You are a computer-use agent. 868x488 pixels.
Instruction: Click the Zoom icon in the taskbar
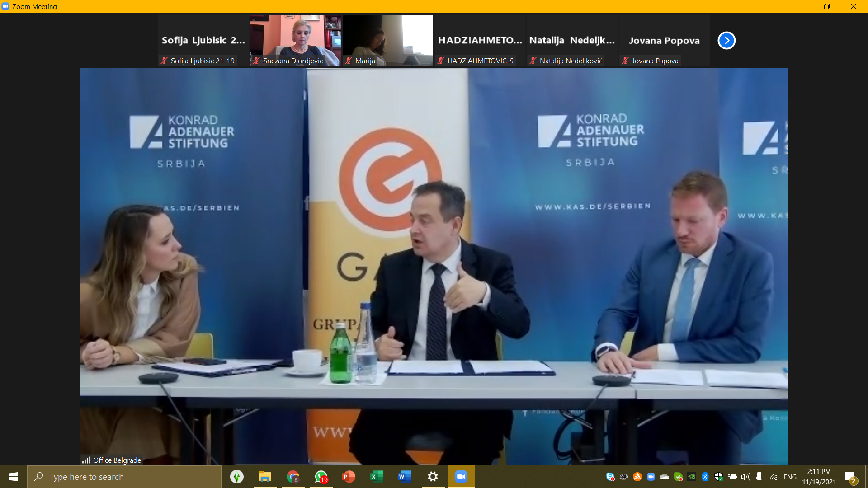pos(461,477)
